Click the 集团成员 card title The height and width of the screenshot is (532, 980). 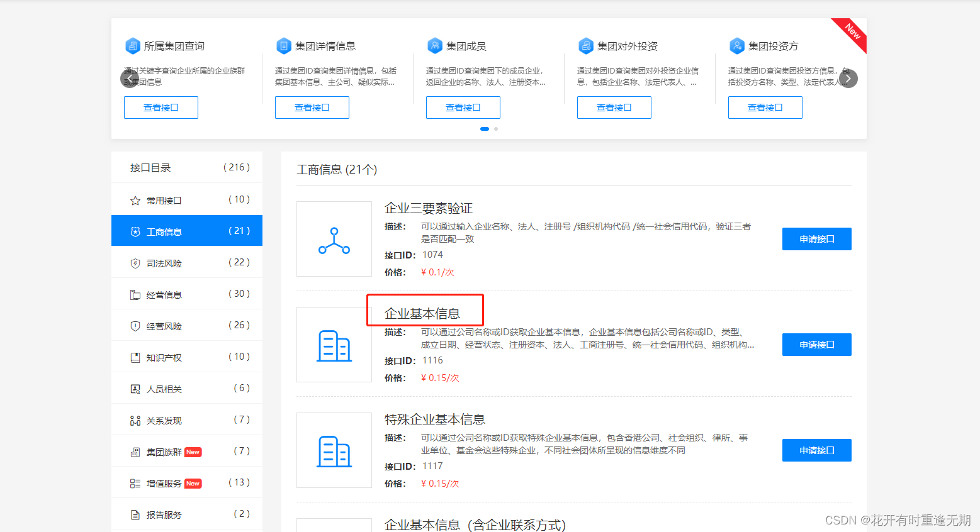tap(466, 46)
